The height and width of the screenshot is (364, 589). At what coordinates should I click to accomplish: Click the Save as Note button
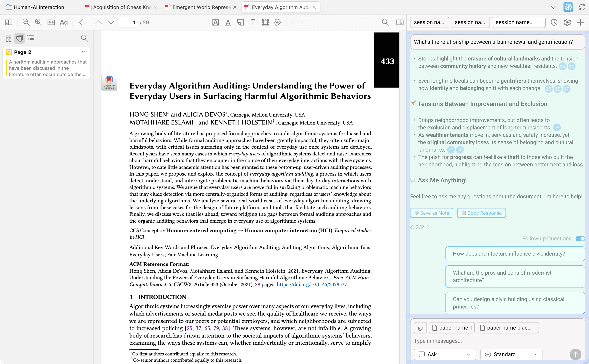(432, 213)
